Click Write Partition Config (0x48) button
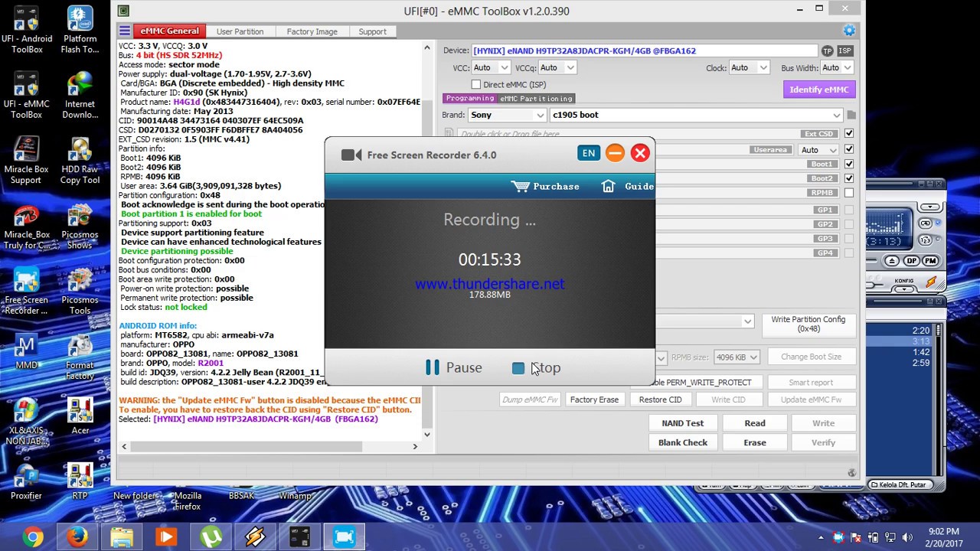The width and height of the screenshot is (980, 551). 808,324
